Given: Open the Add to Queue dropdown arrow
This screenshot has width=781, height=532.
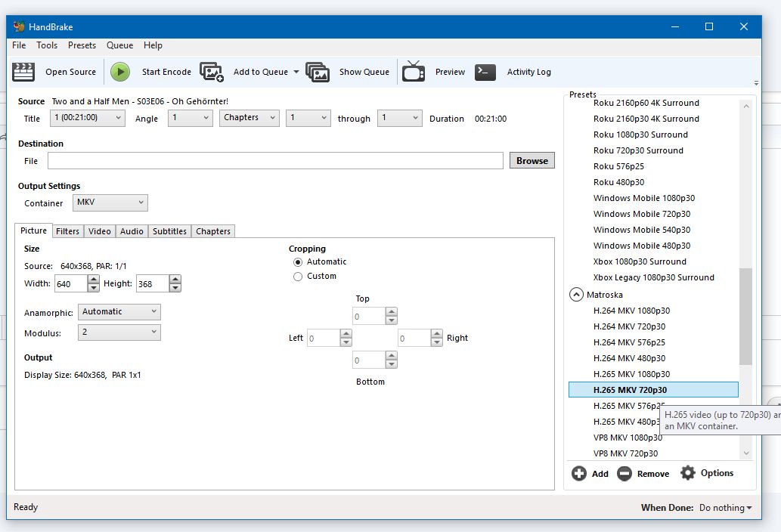Looking at the screenshot, I should pos(296,72).
